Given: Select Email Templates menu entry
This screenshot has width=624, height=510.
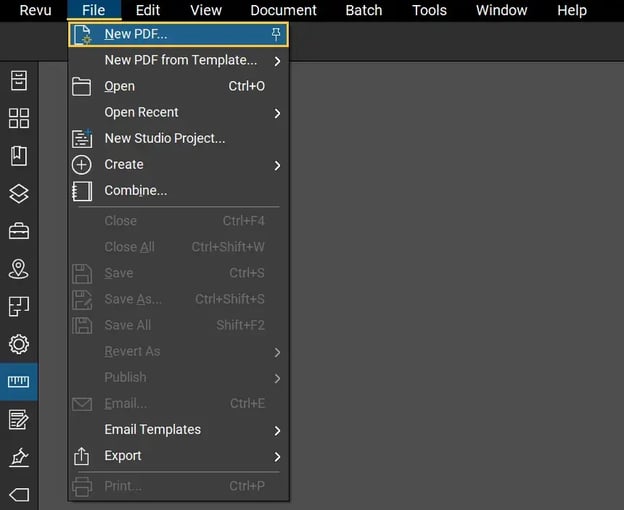Looking at the screenshot, I should tap(178, 430).
